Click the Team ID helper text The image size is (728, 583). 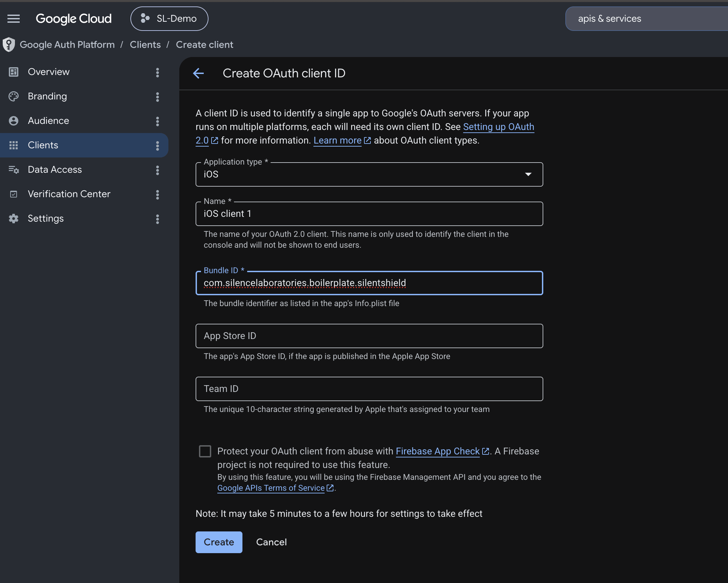click(x=347, y=409)
